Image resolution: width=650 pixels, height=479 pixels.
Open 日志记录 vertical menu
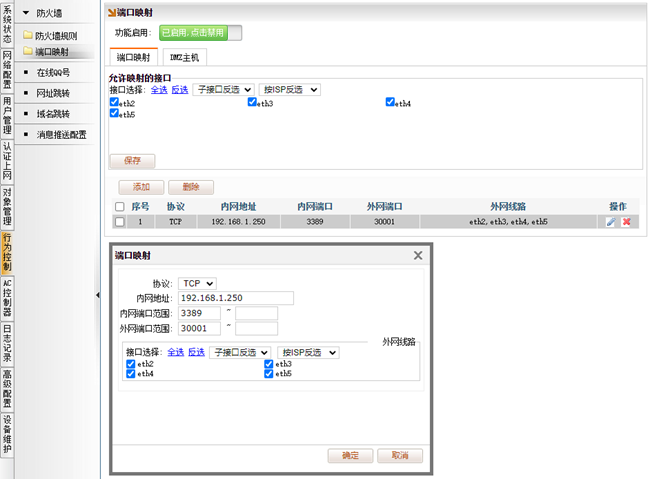(7, 344)
